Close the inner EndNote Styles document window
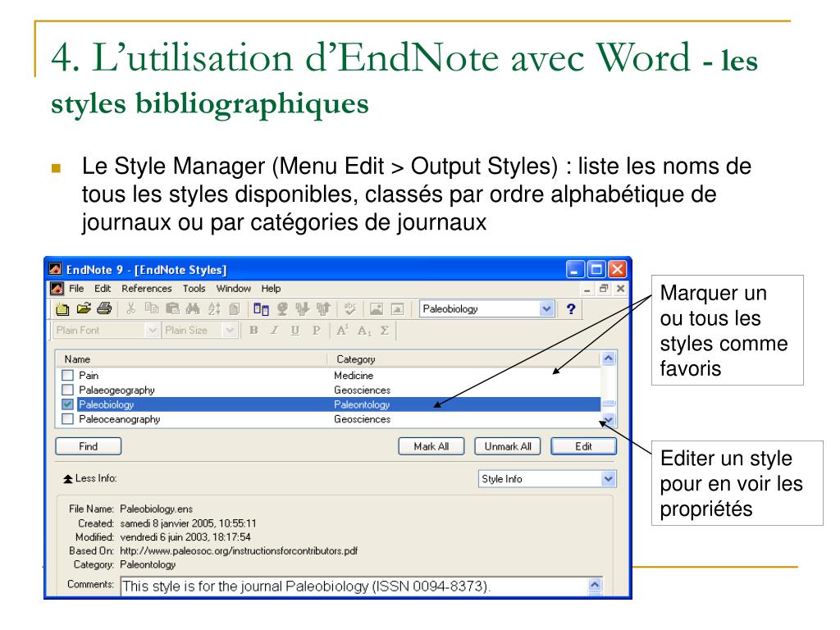The image size is (840, 630). pyautogui.click(x=620, y=289)
